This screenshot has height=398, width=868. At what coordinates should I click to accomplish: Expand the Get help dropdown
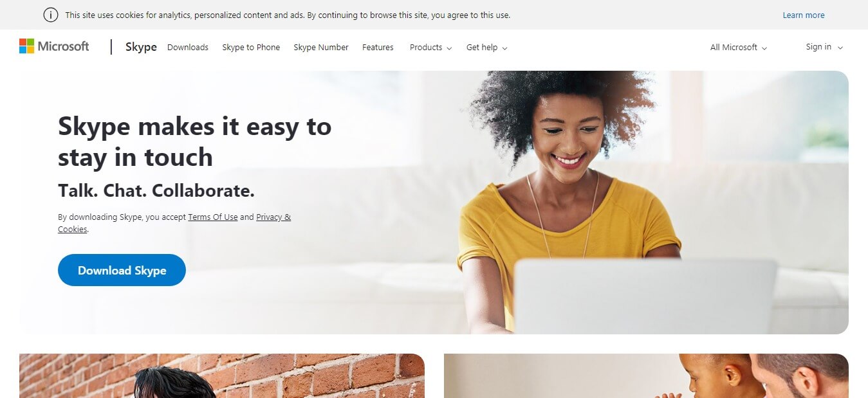pos(486,47)
